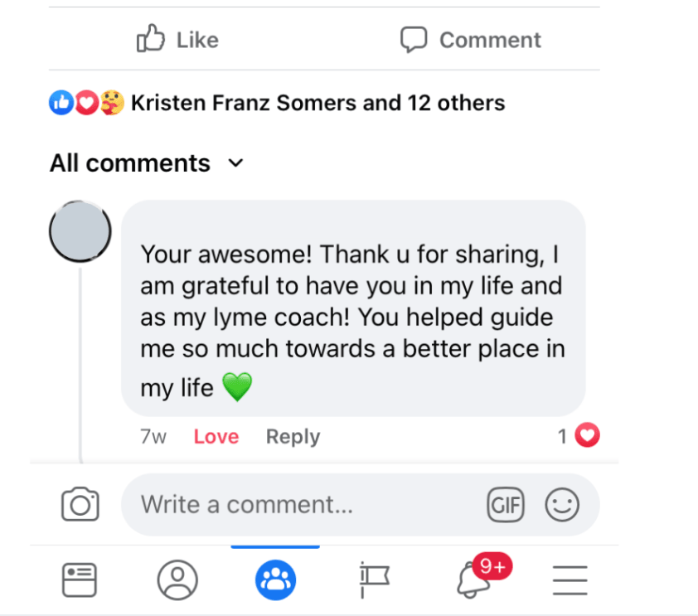Open camera to attach a photo
Image resolution: width=698 pixels, height=616 pixels.
coord(80,504)
